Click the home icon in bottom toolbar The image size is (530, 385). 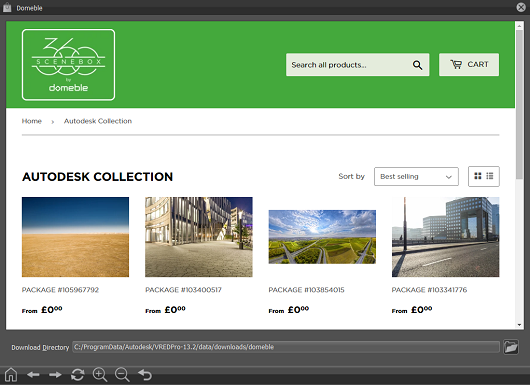(11, 375)
